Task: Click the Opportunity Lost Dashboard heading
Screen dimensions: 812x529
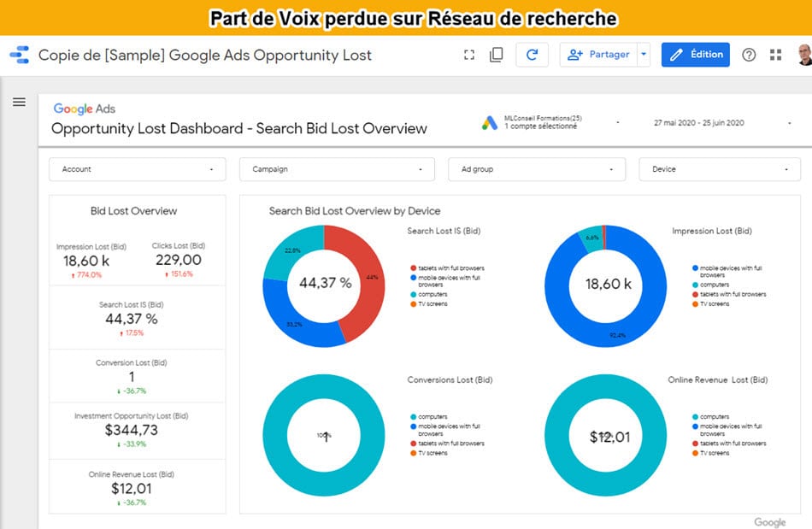Action: [x=239, y=128]
